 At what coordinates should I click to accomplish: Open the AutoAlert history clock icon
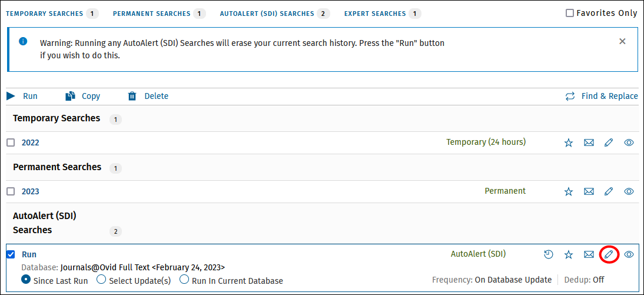click(x=548, y=254)
